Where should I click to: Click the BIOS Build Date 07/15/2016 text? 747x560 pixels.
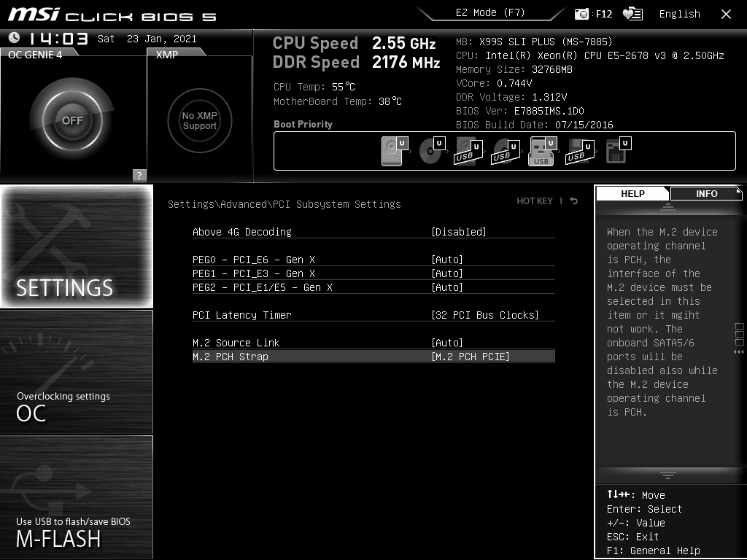pos(535,125)
